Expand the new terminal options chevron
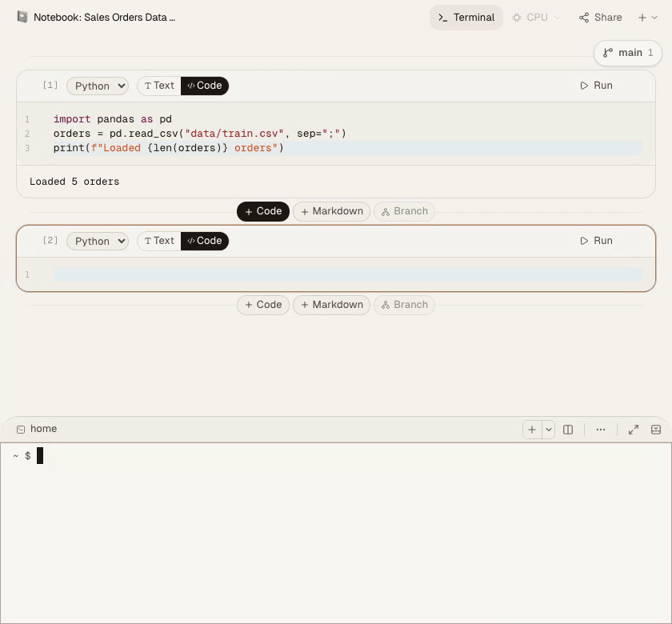Image resolution: width=672 pixels, height=624 pixels. (549, 430)
